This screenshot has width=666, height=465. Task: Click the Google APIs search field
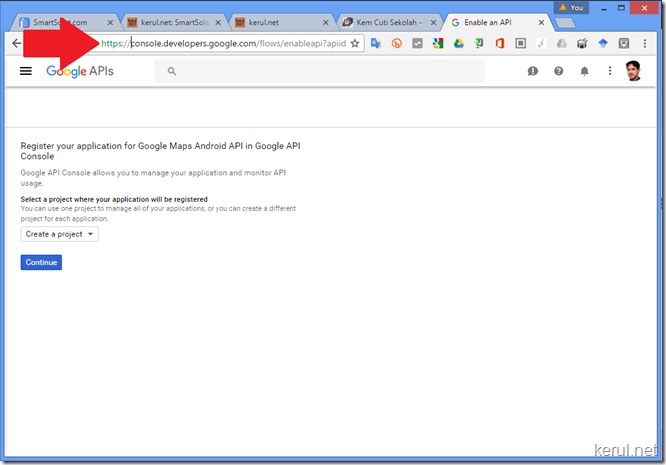pos(319,71)
